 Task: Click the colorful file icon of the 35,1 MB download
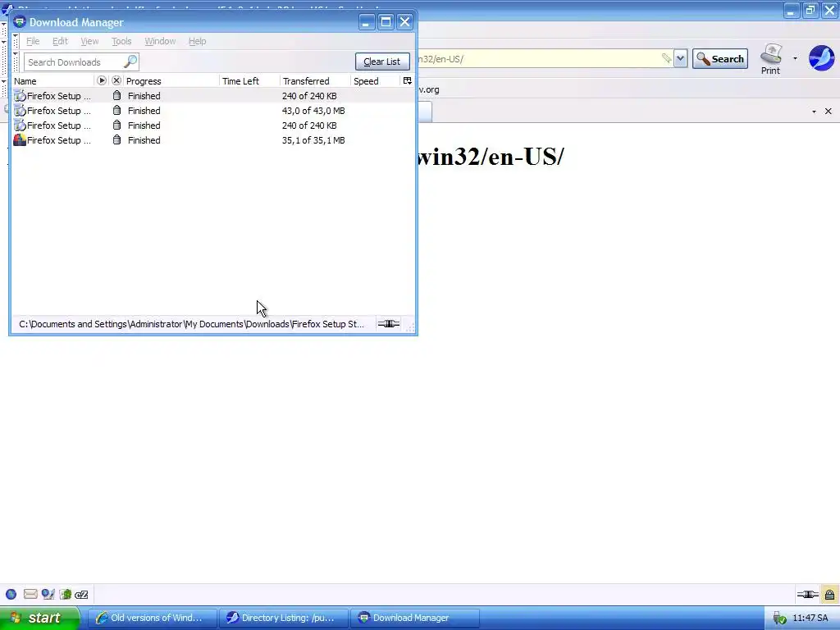click(20, 139)
